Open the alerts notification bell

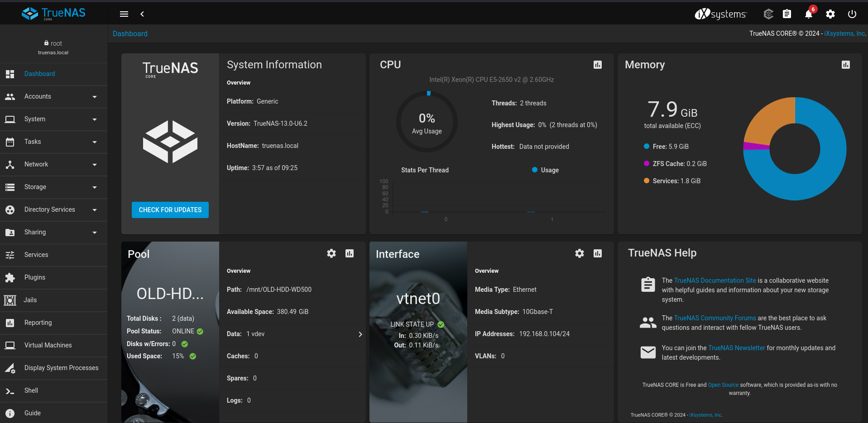[808, 14]
